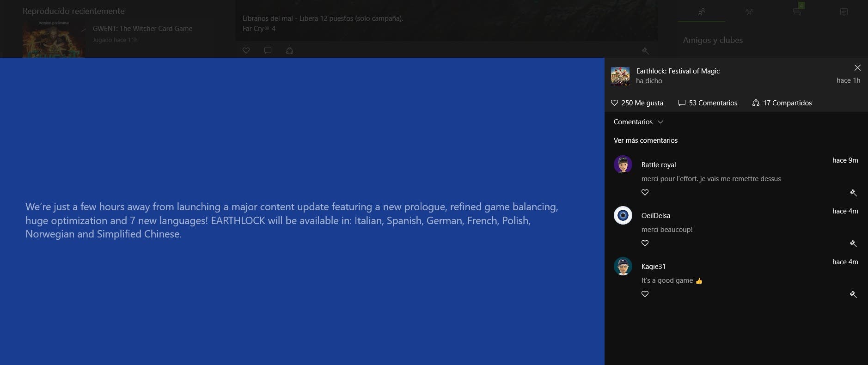The image size is (868, 365).
Task: Share post via 17 Compartidos
Action: (782, 103)
